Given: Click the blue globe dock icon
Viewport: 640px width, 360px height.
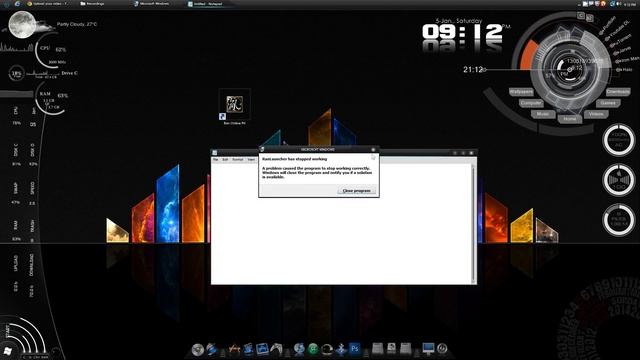Looking at the screenshot, I should tap(211, 349).
